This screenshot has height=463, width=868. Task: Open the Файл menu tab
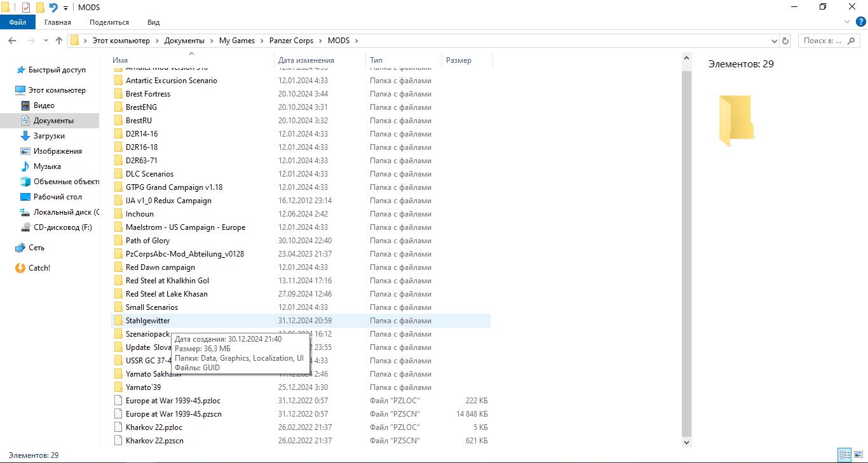[18, 22]
